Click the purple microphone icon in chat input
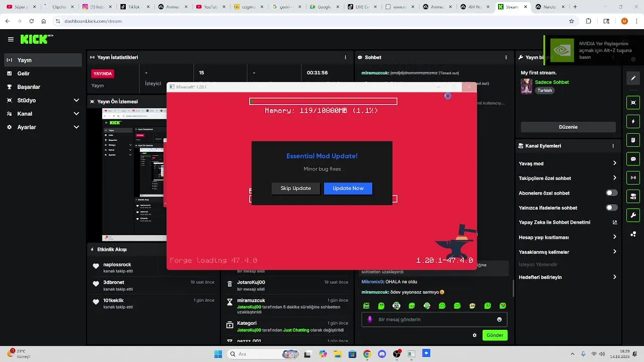The height and width of the screenshot is (362, 644). point(370,319)
